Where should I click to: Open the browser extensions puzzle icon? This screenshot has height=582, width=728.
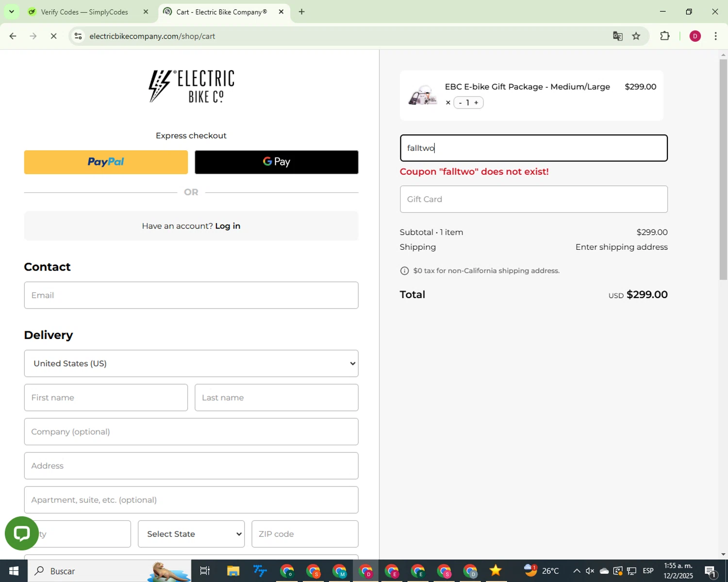pyautogui.click(x=665, y=36)
